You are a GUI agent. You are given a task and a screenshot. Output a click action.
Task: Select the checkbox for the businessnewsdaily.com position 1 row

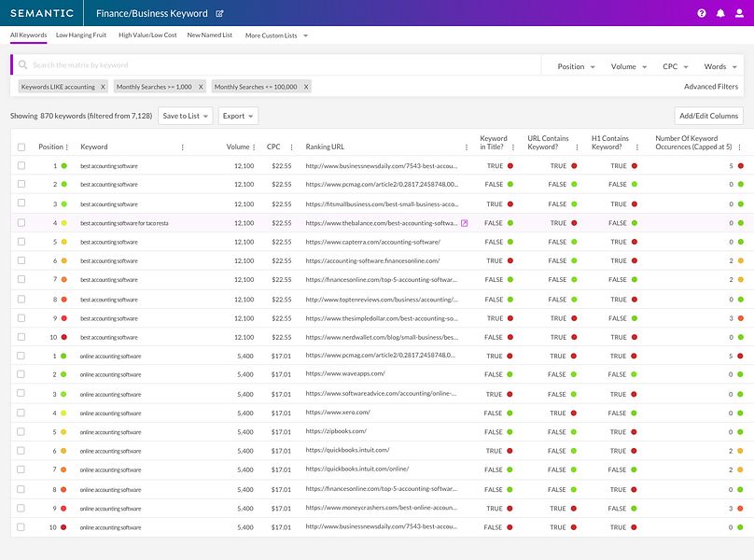click(x=21, y=165)
